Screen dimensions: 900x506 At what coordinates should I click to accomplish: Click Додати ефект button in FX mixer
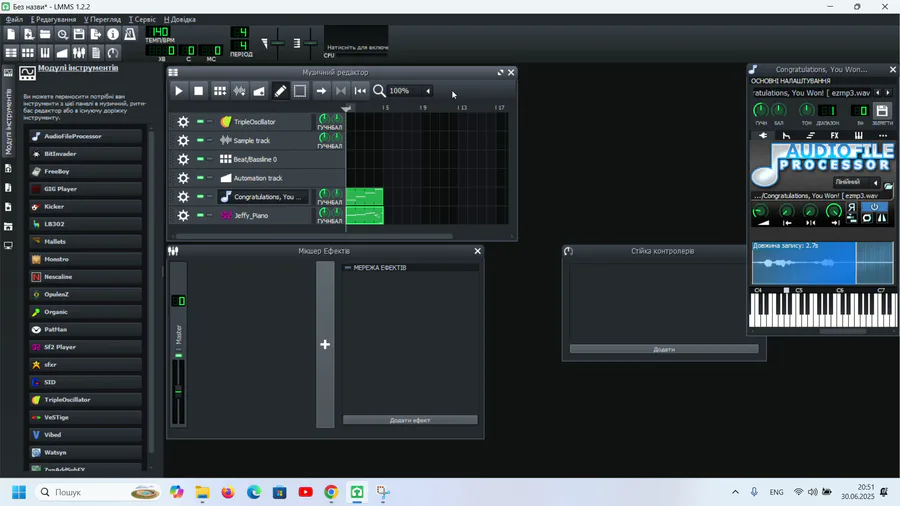410,420
